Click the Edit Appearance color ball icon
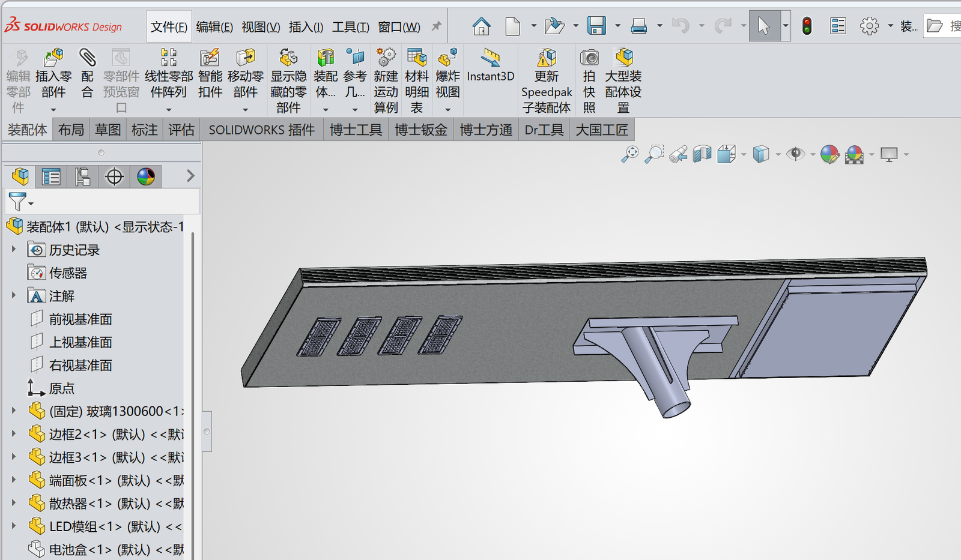961x560 pixels. coord(829,154)
